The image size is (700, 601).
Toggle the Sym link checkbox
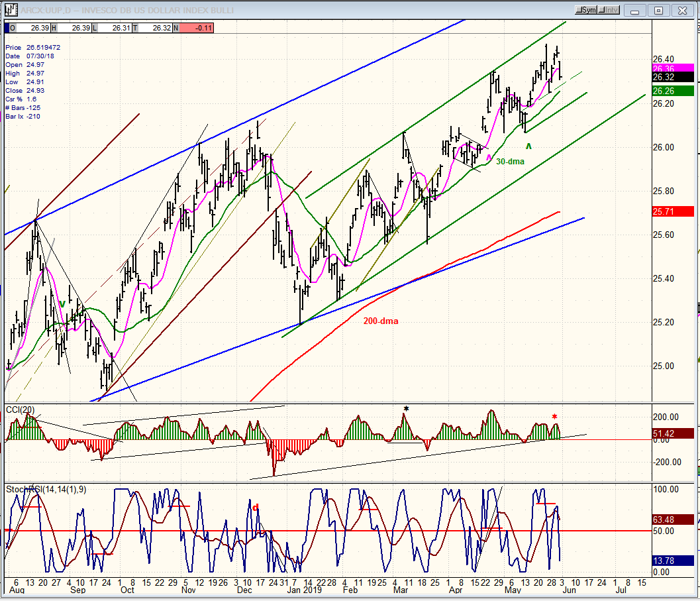click(x=585, y=10)
